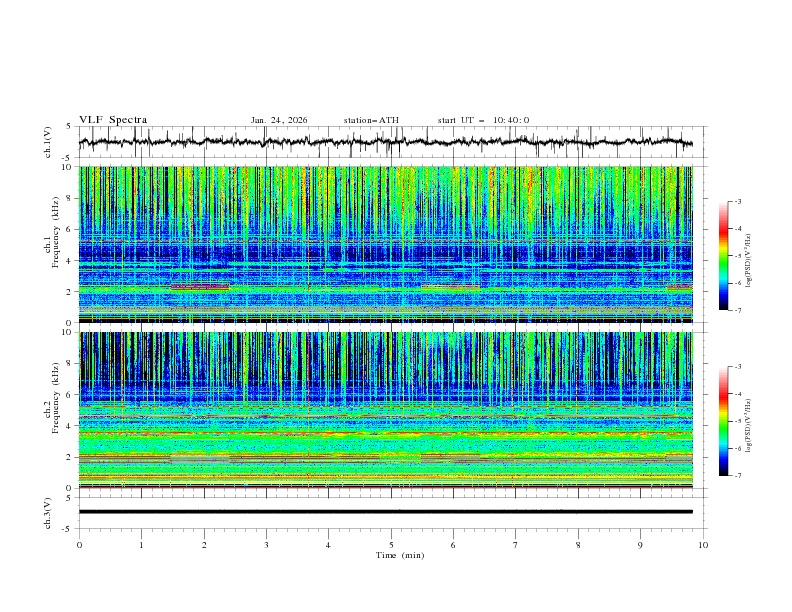
Task: Click the ch.2 colorbar "log(PSD)(V²/Hz)" label
Action: (749, 426)
